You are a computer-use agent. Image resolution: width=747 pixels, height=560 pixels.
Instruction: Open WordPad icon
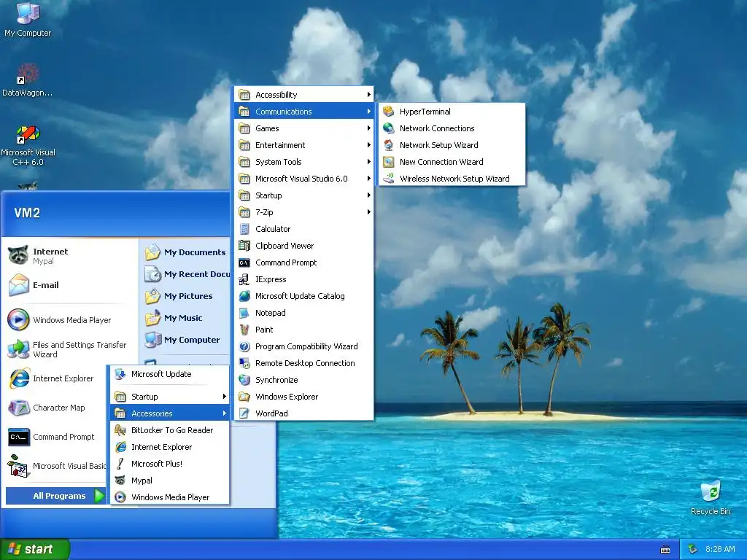(244, 413)
